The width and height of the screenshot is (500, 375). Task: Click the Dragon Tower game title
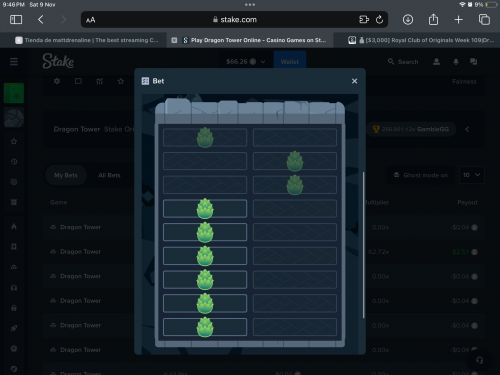pos(77,129)
